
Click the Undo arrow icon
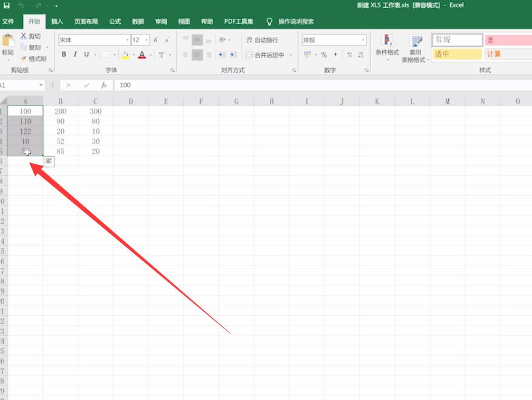[x=21, y=5]
